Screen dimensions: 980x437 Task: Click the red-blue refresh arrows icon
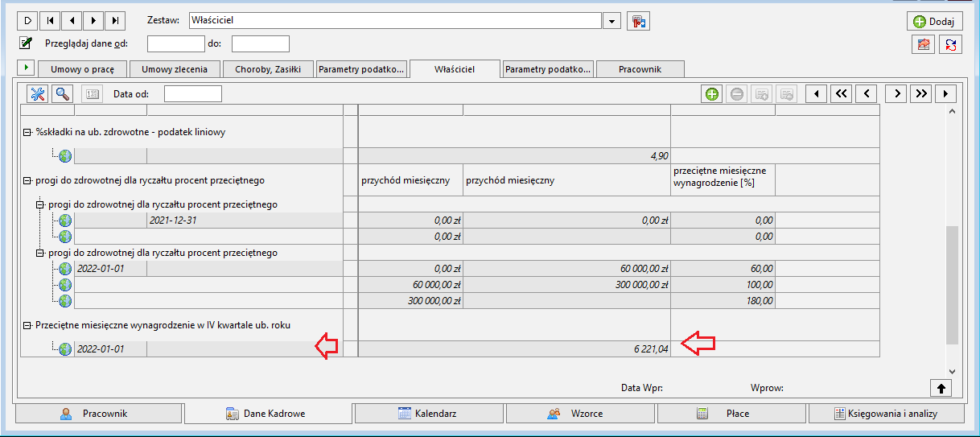click(x=952, y=45)
